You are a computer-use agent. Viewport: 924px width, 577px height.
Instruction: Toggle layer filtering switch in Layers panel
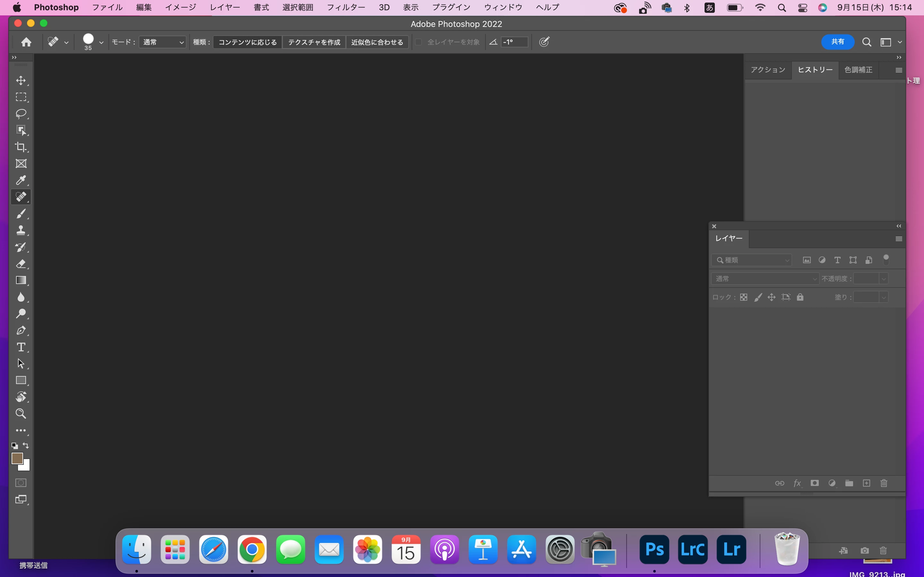tap(886, 260)
